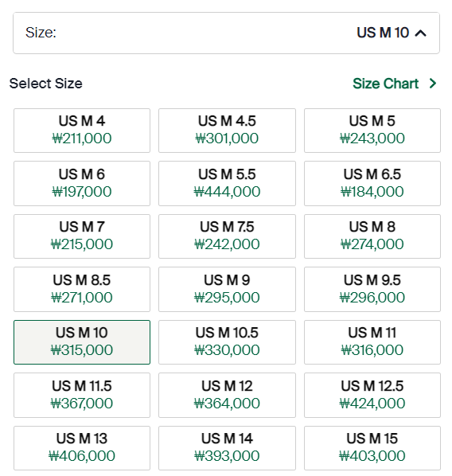The height and width of the screenshot is (476, 452).
Task: Choose size US M 6.5 at ₩184,000
Action: click(372, 183)
